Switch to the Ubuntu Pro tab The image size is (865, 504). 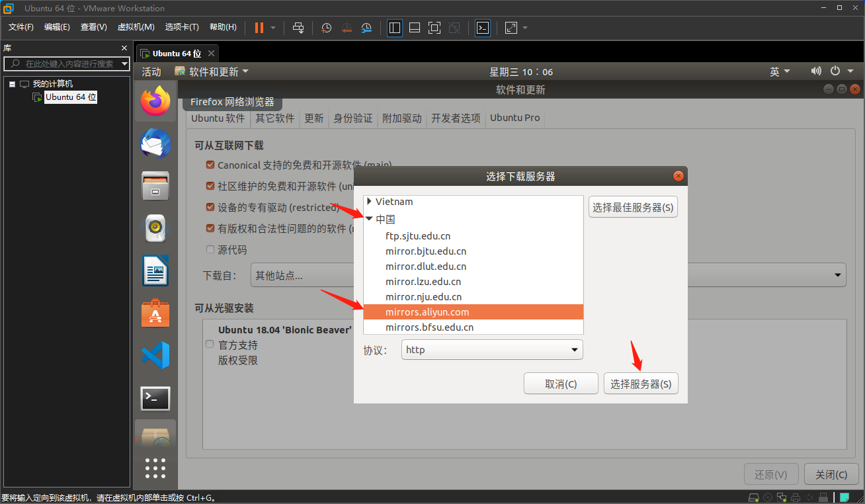pyautogui.click(x=515, y=118)
